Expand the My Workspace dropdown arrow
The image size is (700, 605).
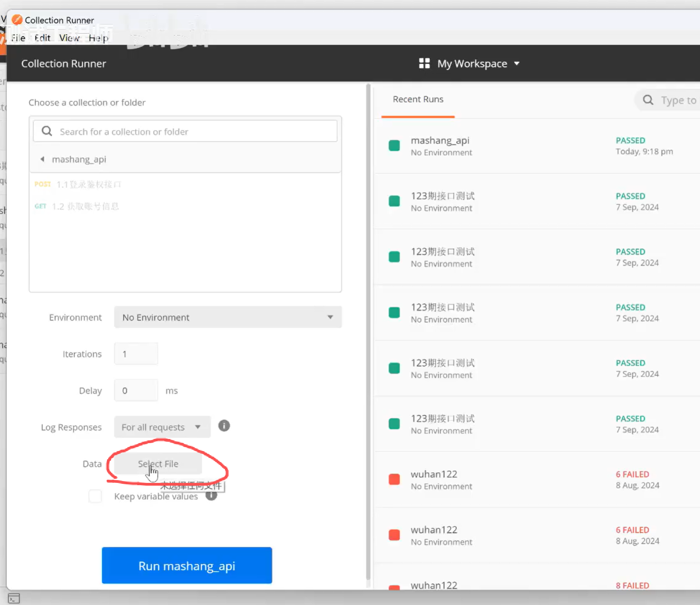tap(517, 64)
